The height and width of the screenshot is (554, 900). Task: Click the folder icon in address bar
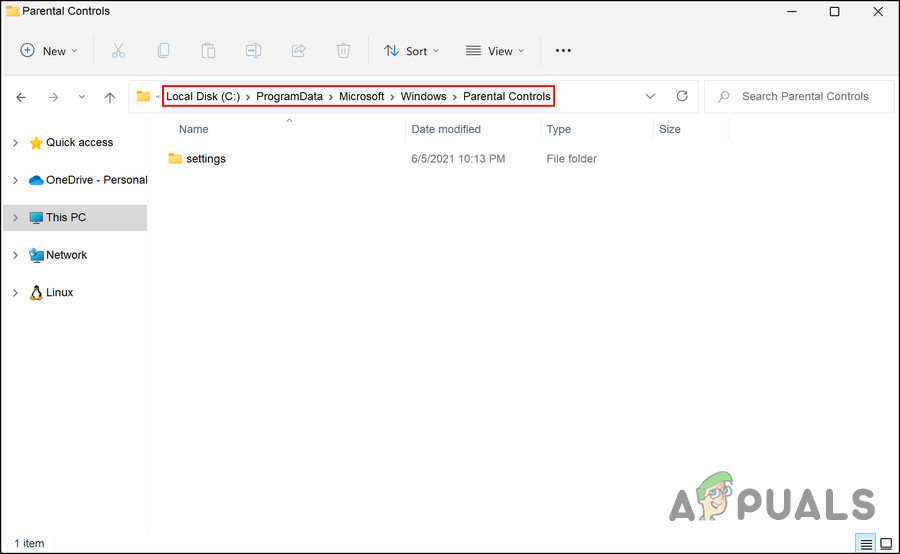pyautogui.click(x=143, y=96)
